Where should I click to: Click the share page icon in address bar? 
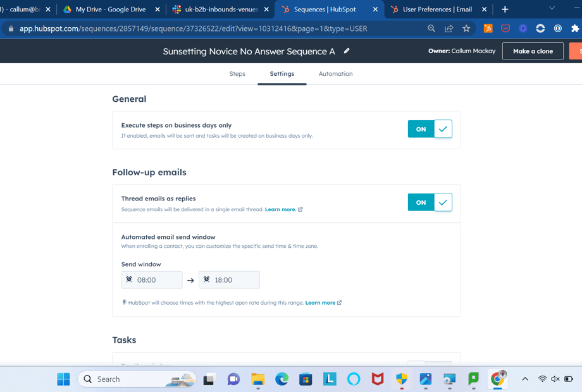[x=449, y=28]
